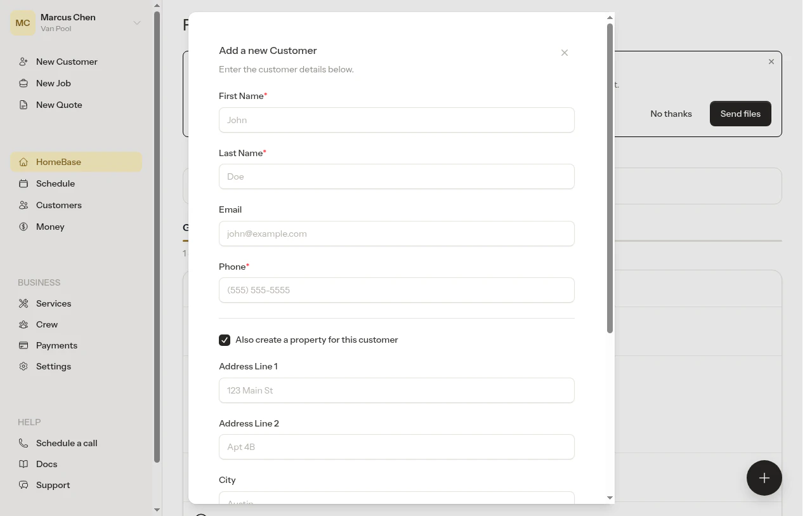Open New Quote from sidebar
This screenshot has height=516, width=812.
76,105
